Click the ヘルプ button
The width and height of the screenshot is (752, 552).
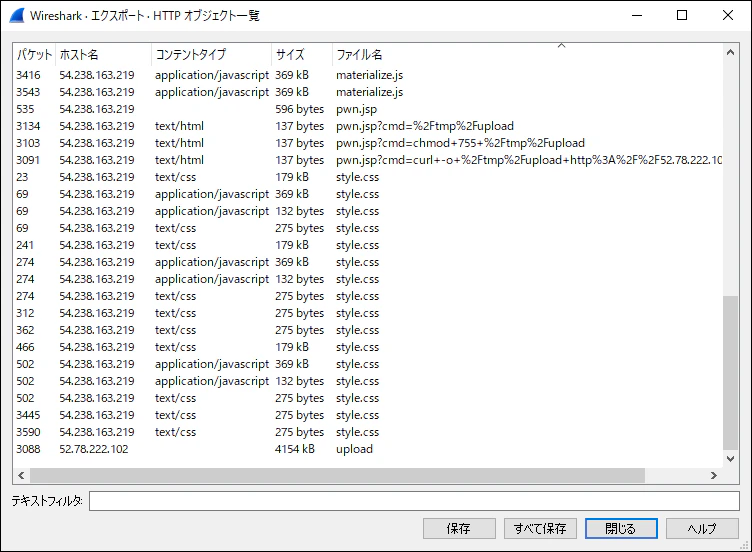702,529
